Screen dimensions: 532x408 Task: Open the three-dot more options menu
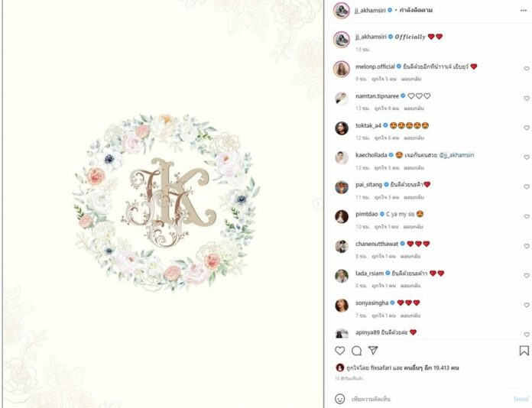click(523, 11)
